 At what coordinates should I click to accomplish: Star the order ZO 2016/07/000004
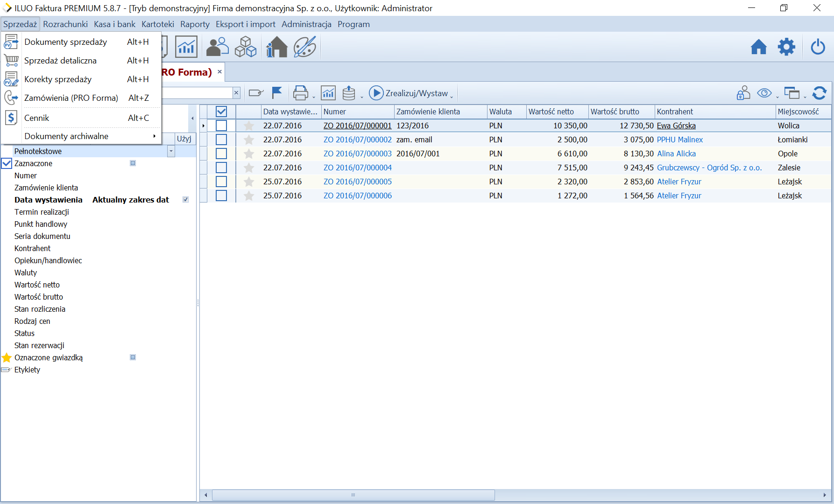(x=249, y=168)
